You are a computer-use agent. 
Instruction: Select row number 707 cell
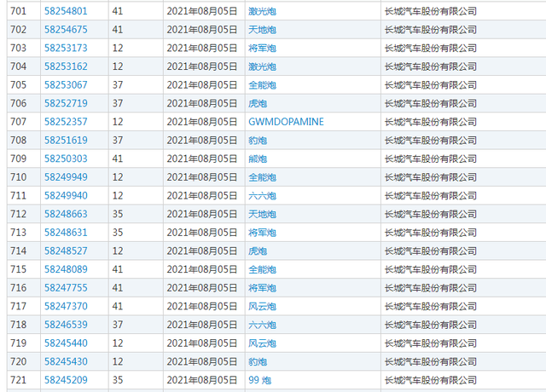pos(24,122)
